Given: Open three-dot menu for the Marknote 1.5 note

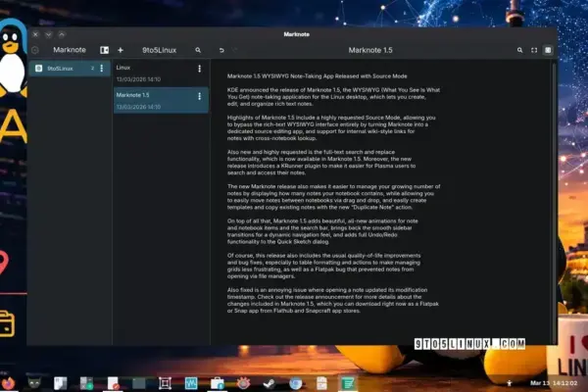Looking at the screenshot, I should (200, 96).
